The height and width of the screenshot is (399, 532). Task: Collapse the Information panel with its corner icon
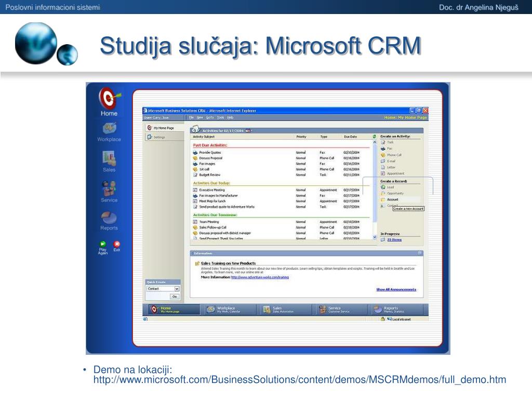pos(420,253)
